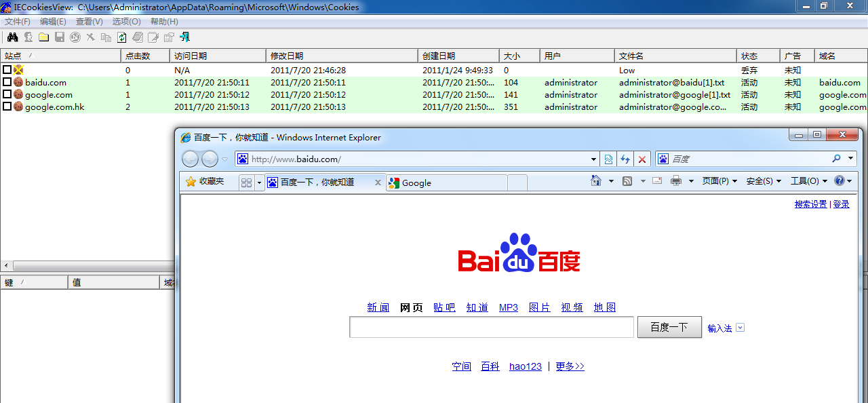Click the user profile head icon in toolbar

28,37
